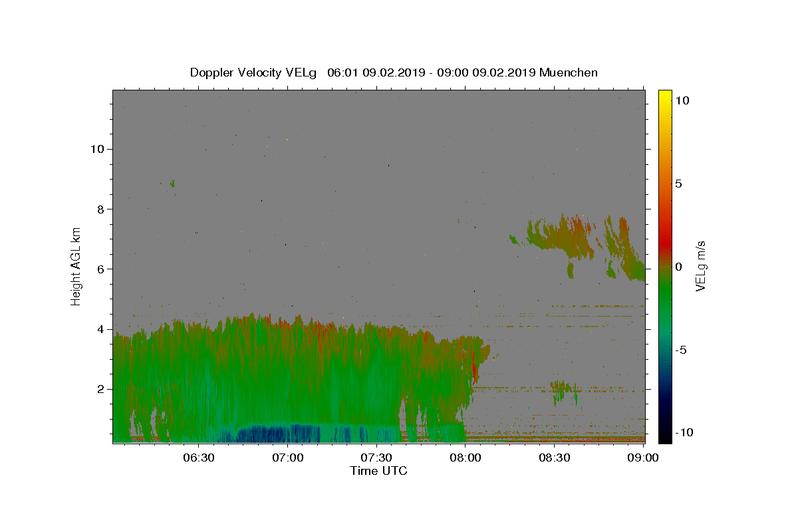Click the height axis label 2
This screenshot has height=532, width=798.
pos(100,389)
